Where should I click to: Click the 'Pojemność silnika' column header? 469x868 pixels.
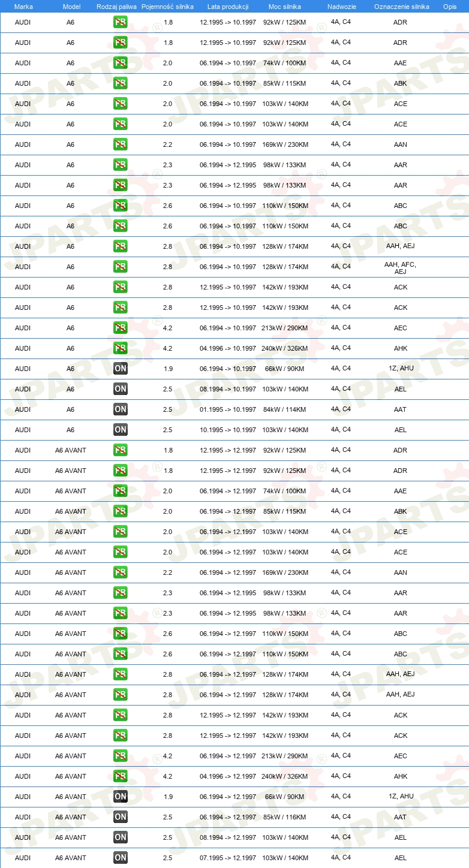point(167,7)
